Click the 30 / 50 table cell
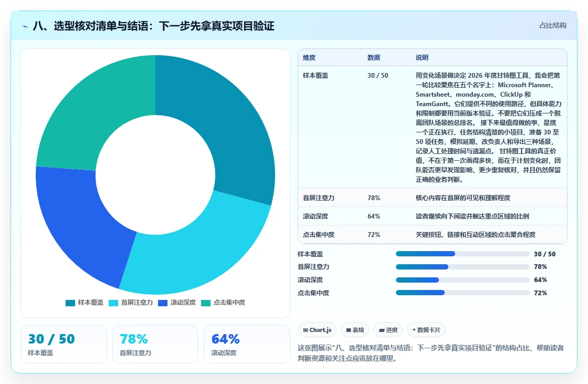Screen dimensions: 588x384 pyautogui.click(x=377, y=76)
